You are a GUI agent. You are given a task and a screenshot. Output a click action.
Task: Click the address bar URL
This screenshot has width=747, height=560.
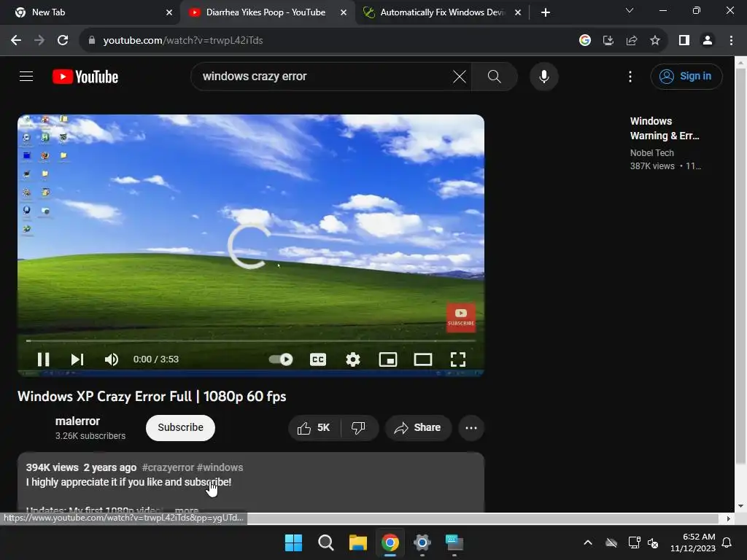tap(183, 41)
